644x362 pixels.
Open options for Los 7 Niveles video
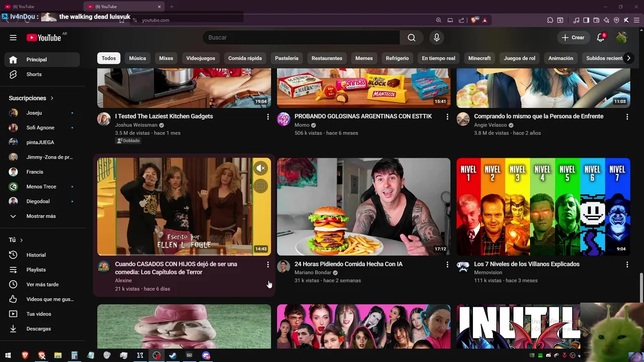point(627,264)
